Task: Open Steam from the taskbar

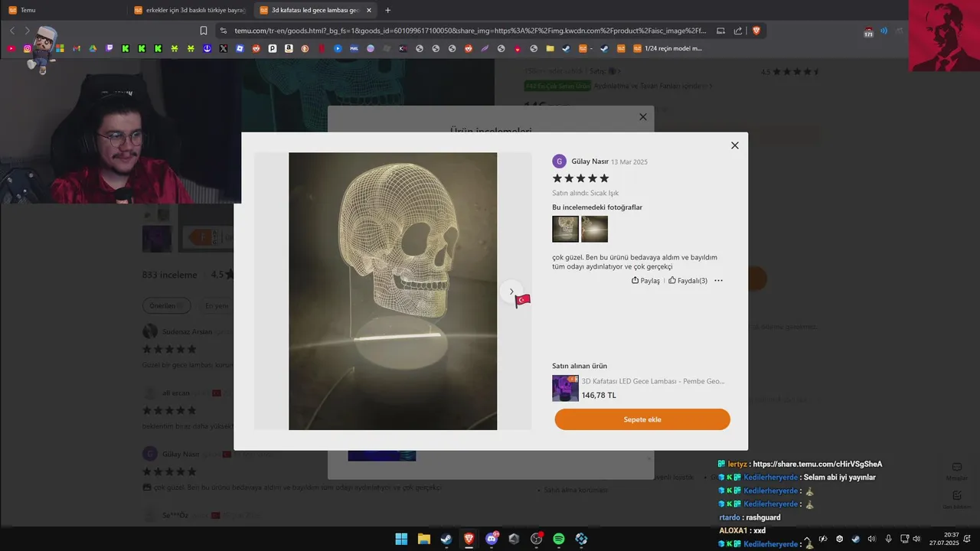Action: [446, 539]
